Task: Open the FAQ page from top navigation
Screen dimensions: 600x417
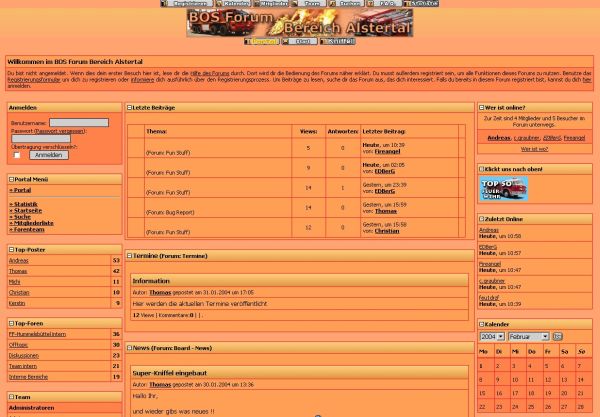Action: (384, 4)
